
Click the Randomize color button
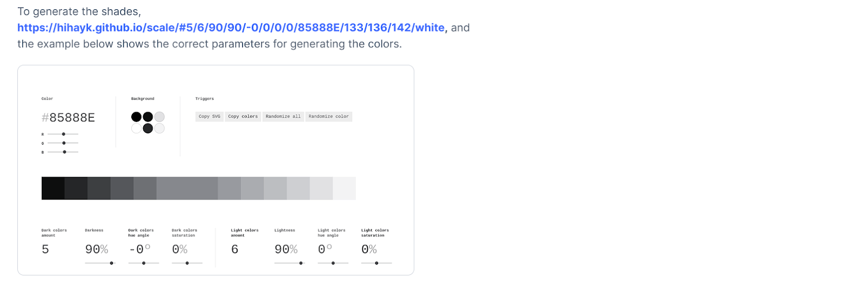click(329, 117)
